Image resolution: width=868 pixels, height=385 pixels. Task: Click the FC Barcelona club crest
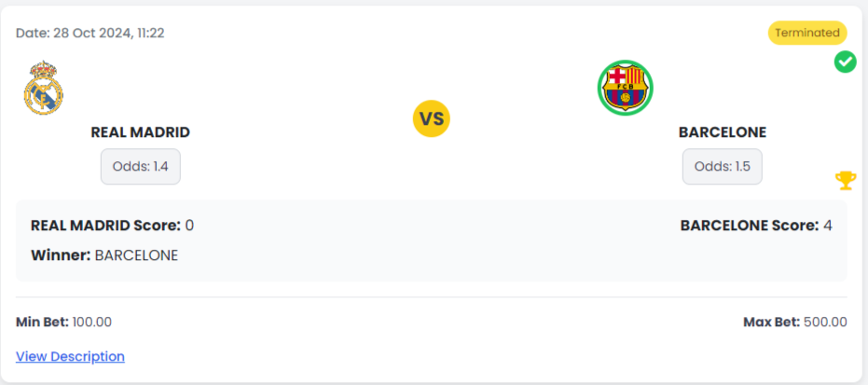625,88
